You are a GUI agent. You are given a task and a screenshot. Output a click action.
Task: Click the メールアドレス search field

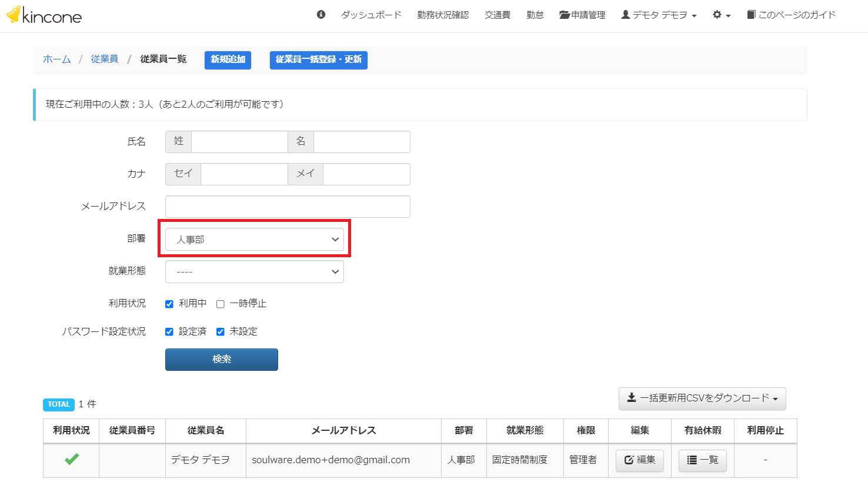click(x=288, y=207)
